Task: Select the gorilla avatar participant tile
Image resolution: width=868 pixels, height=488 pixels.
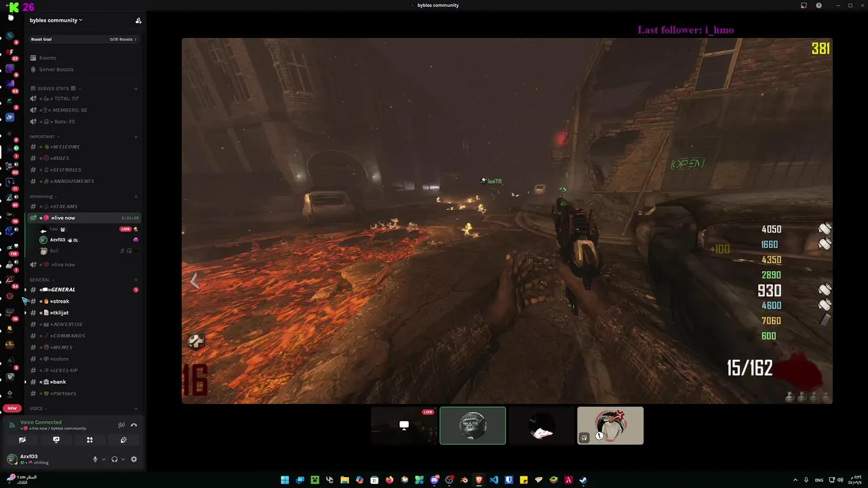Action: pyautogui.click(x=473, y=426)
